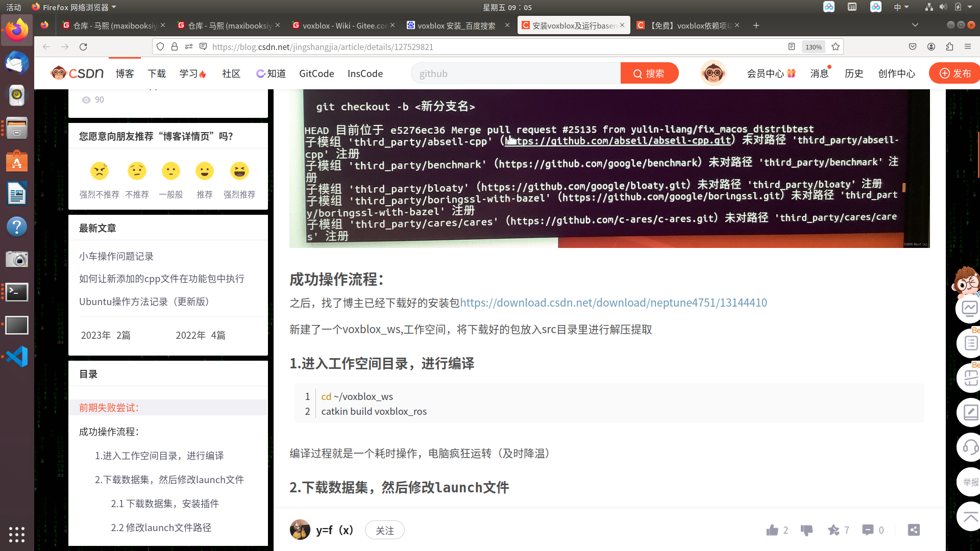Click the github search input field

516,73
